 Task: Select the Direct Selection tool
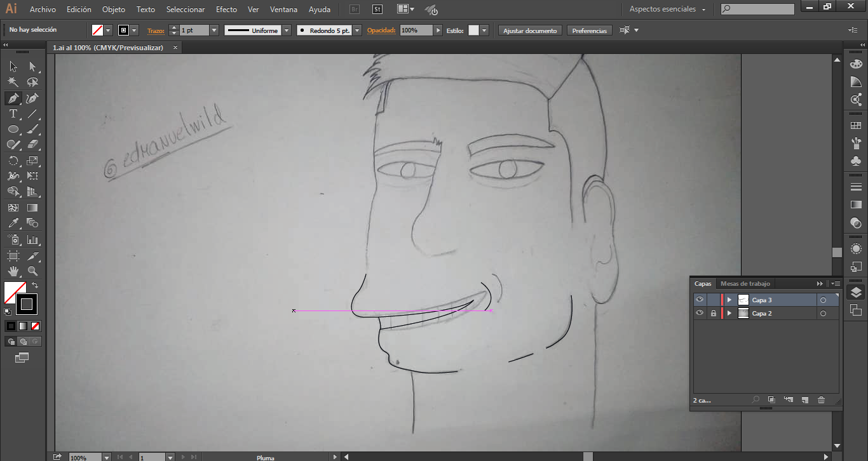click(32, 66)
